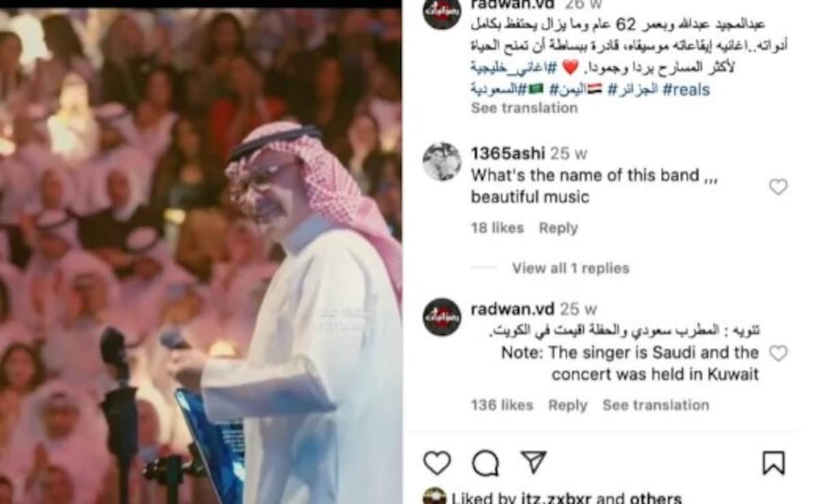Reply to the 1365ashi comment
Viewport: 820px width, 504px height.
coord(558,228)
